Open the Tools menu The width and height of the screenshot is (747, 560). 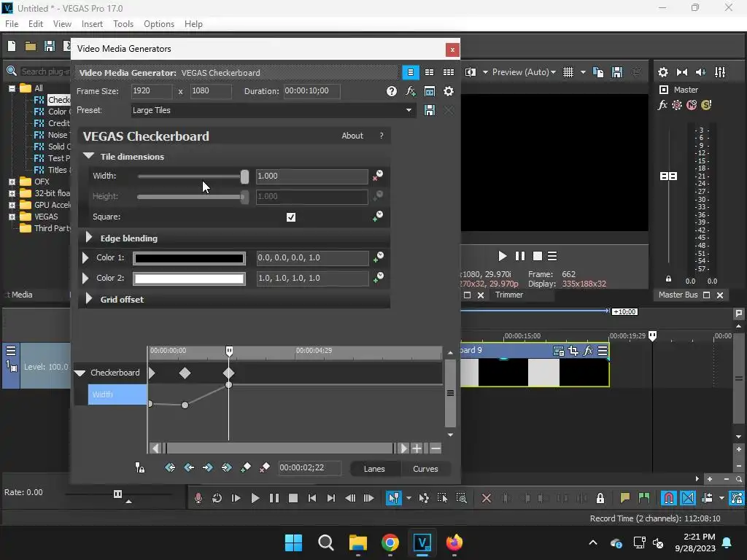[x=123, y=24]
